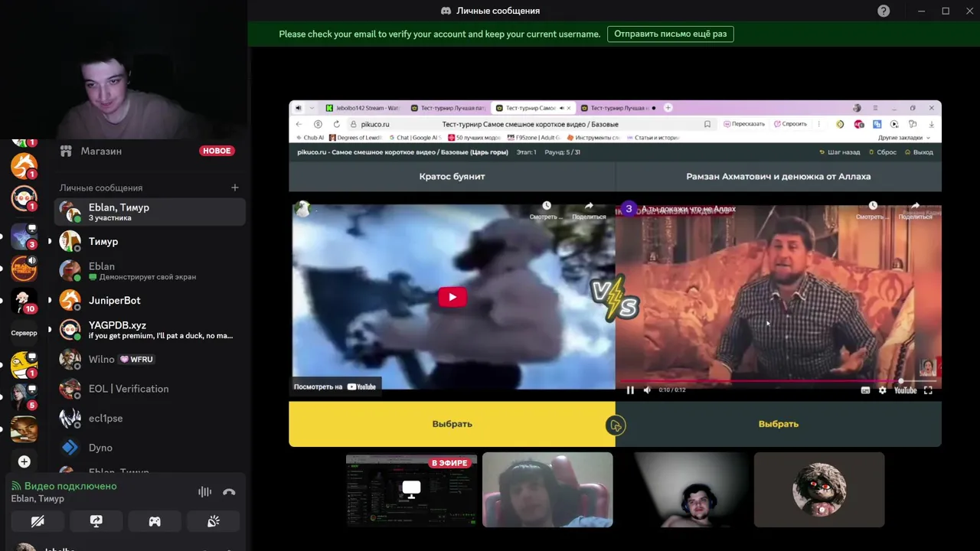Open YAGPDB.xyz bot conversation
Viewport: 980px width, 551px height.
(150, 330)
